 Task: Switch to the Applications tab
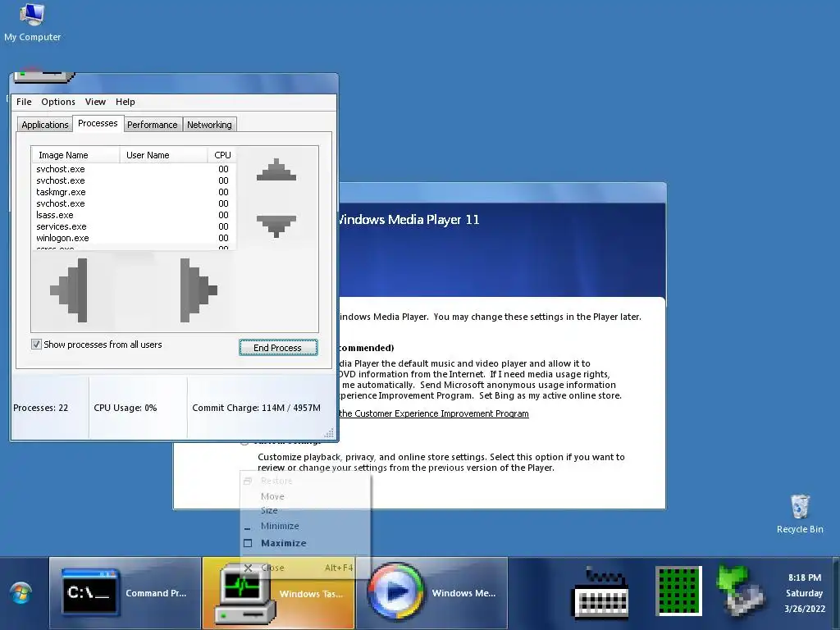coord(45,125)
